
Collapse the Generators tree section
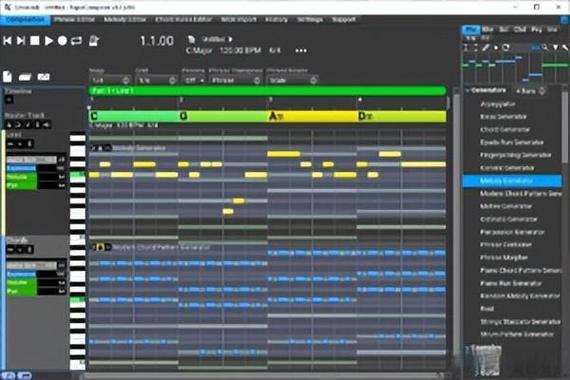pos(467,90)
